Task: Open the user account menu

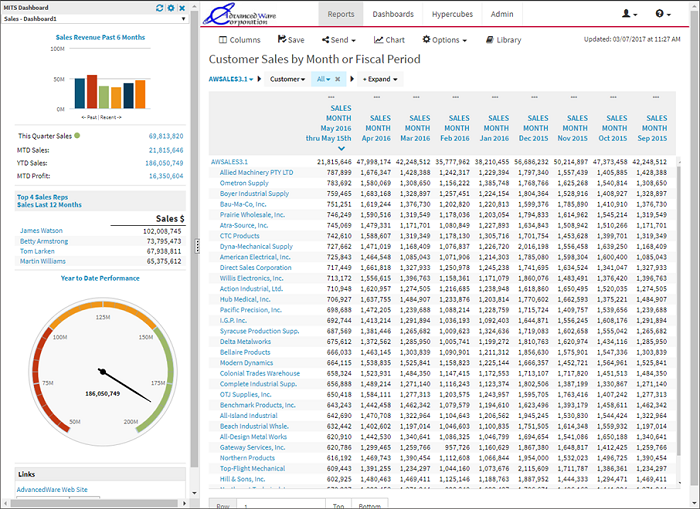Action: pos(629,14)
